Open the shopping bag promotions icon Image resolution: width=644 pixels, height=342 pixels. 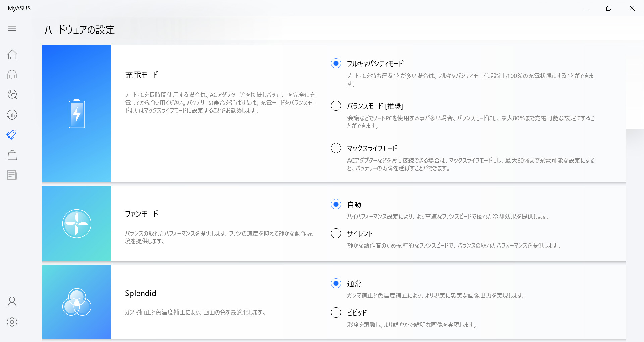click(x=12, y=155)
